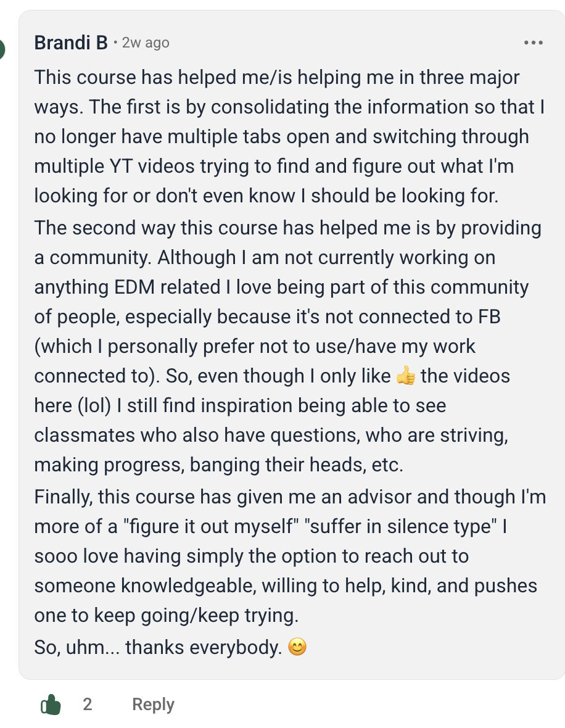This screenshot has height=728, width=565.
Task: Open the Brandi B profile name
Action: (x=71, y=43)
